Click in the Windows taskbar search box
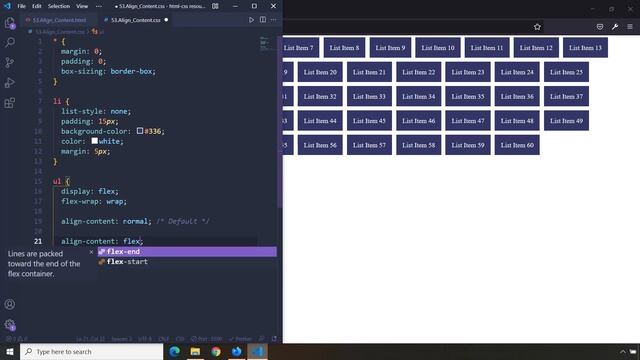640x360 pixels. pyautogui.click(x=91, y=351)
